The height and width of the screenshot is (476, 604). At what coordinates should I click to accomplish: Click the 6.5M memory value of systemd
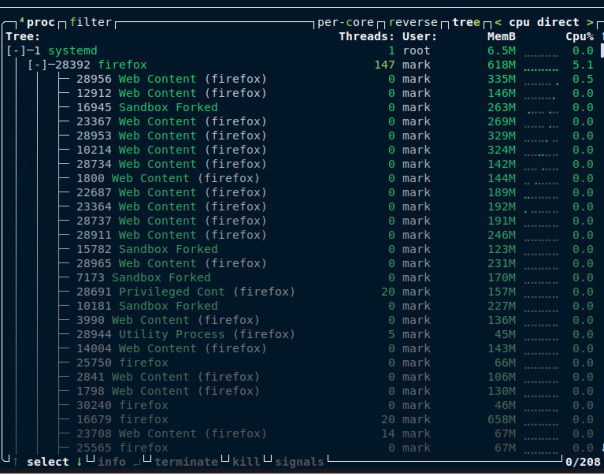click(501, 50)
